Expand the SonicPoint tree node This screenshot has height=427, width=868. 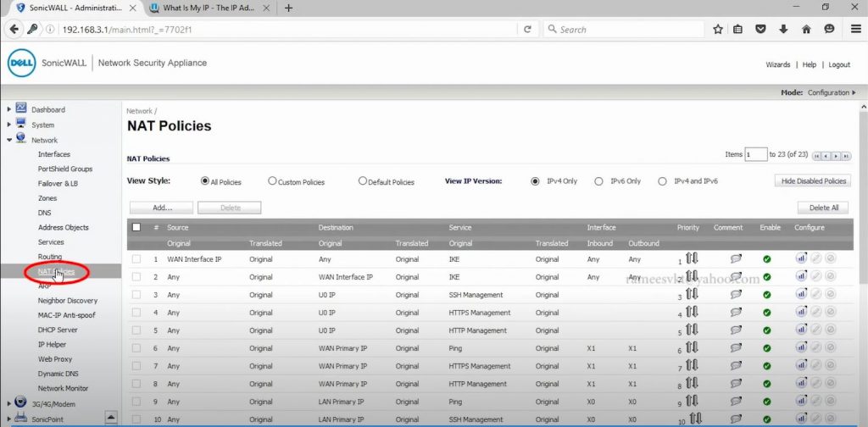8,419
